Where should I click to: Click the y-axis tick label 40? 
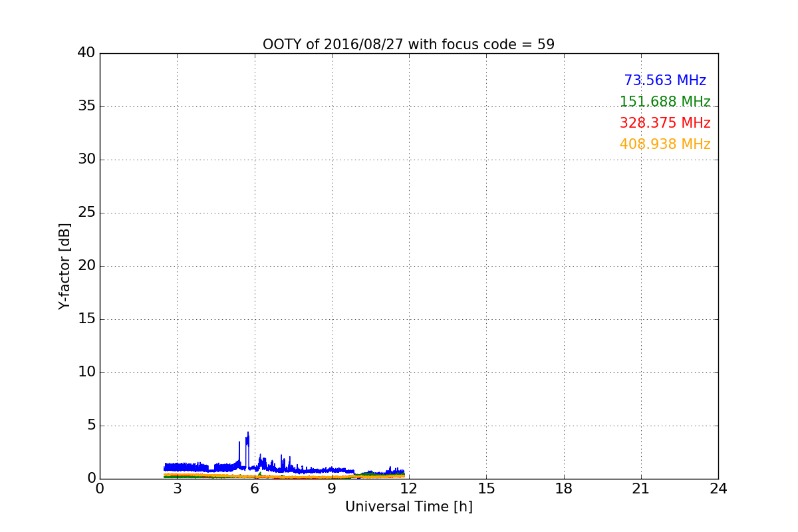pos(86,53)
